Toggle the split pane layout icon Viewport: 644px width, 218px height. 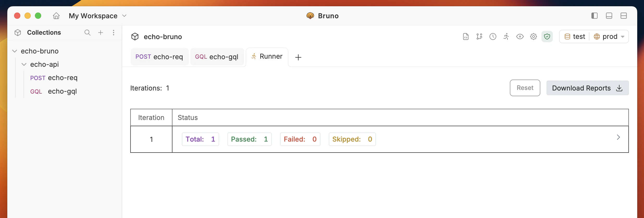(x=624, y=16)
